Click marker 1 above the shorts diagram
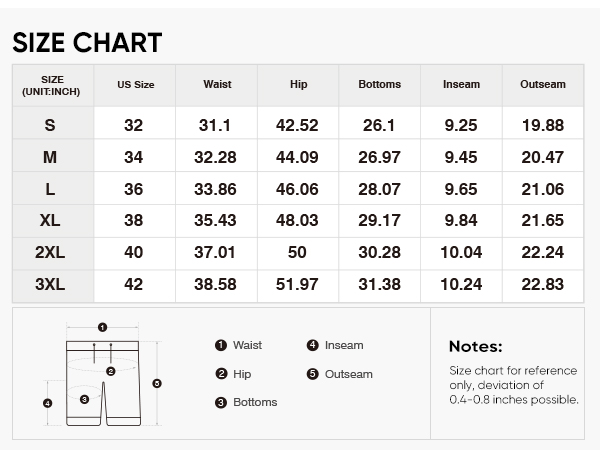The width and height of the screenshot is (600, 450). click(x=102, y=327)
